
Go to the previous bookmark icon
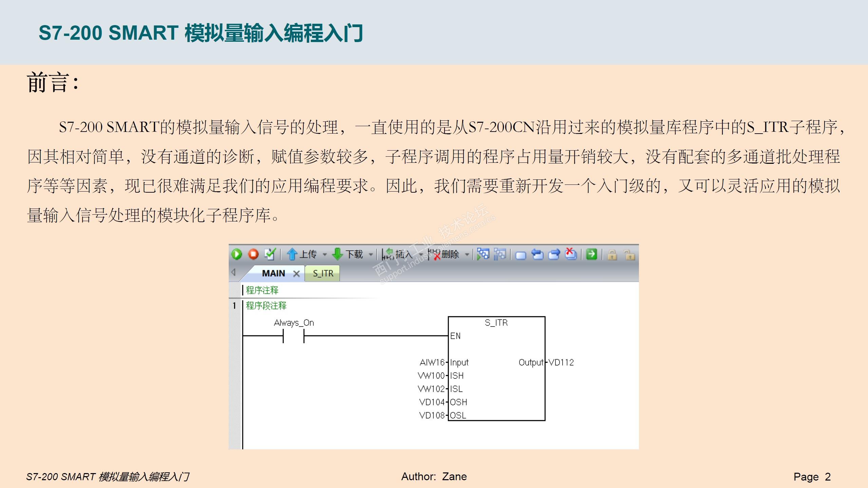pyautogui.click(x=537, y=254)
